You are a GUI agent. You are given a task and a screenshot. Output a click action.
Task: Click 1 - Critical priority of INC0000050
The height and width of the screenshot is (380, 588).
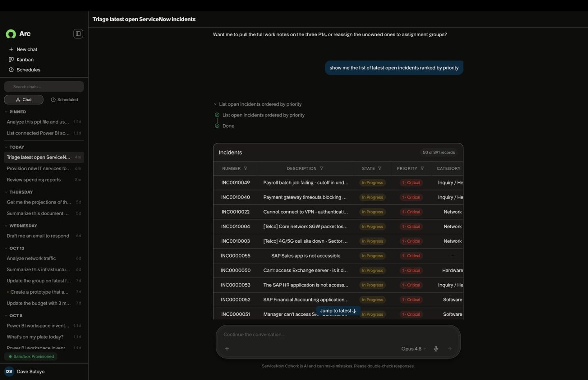coord(411,271)
